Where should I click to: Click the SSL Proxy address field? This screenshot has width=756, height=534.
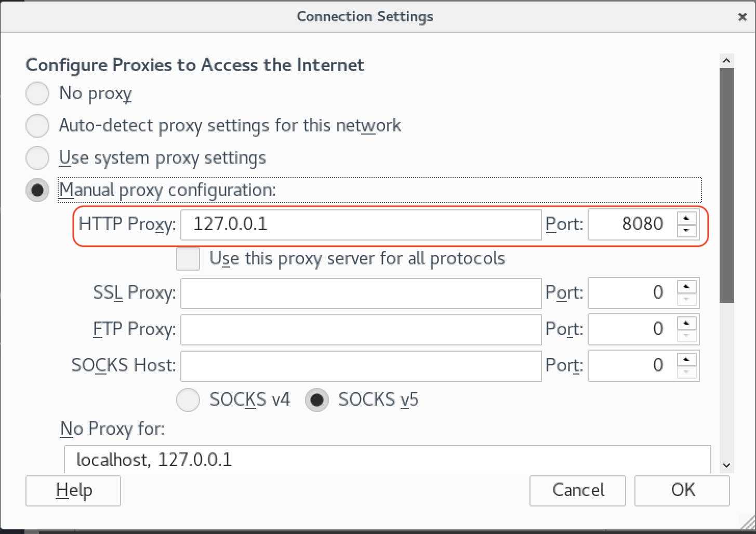click(x=361, y=293)
